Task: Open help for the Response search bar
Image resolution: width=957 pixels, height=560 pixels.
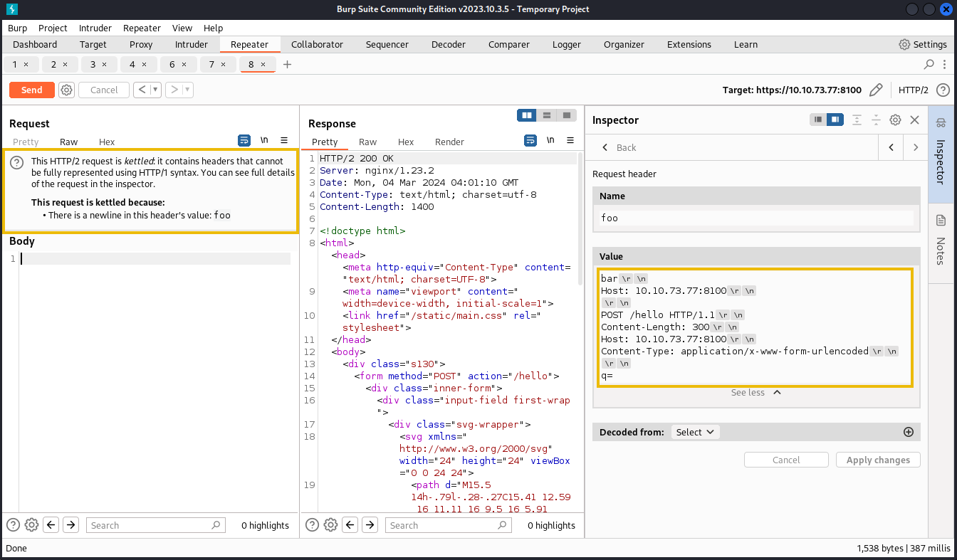Action: pos(312,525)
